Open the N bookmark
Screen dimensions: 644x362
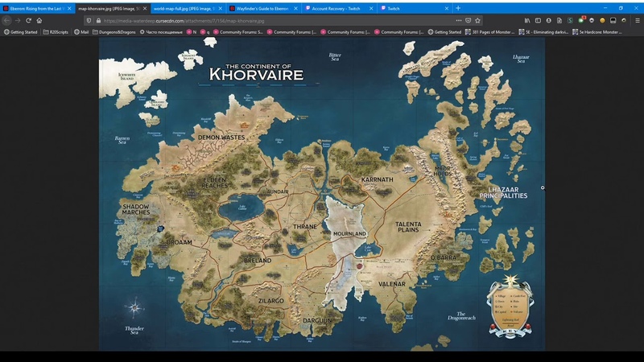coord(192,31)
